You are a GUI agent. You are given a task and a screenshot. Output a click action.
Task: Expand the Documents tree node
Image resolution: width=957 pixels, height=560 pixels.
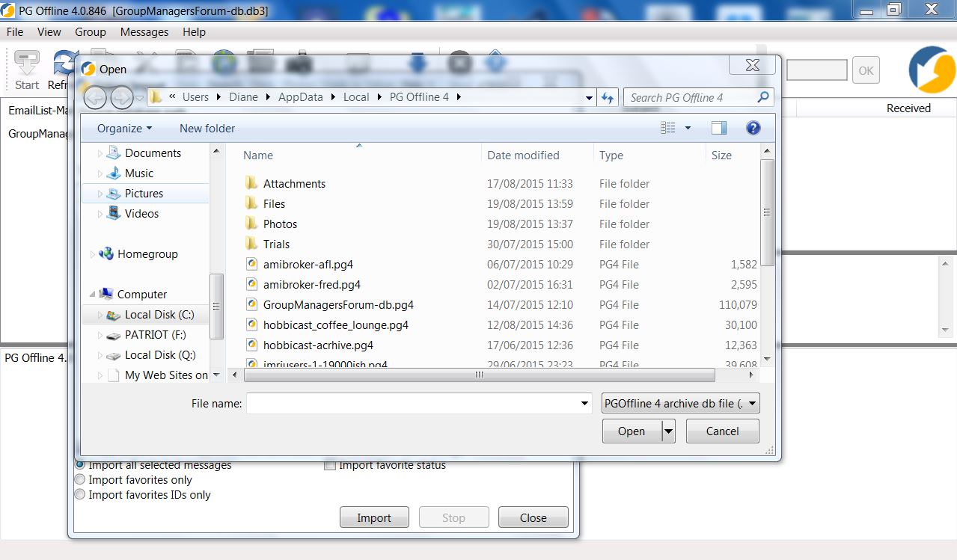[100, 153]
